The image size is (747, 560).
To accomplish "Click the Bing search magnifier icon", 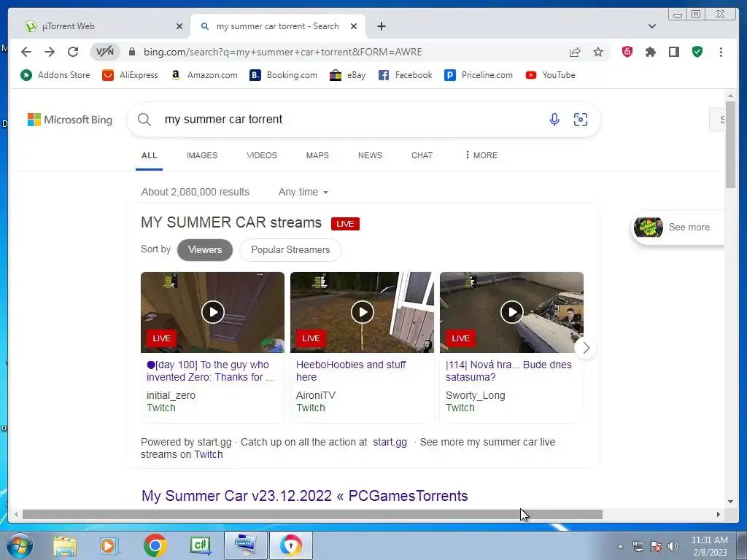I will tap(144, 120).
